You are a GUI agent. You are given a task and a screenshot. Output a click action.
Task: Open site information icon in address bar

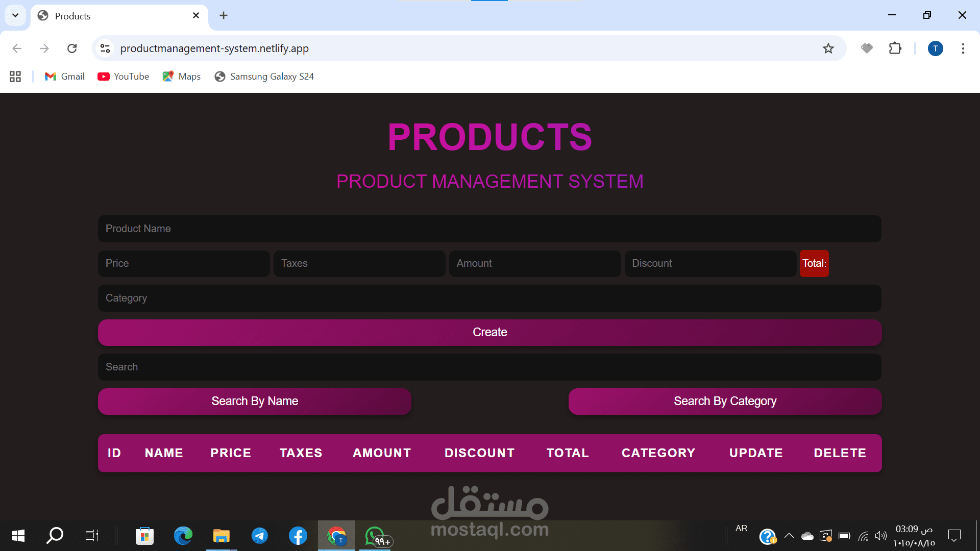[x=105, y=48]
